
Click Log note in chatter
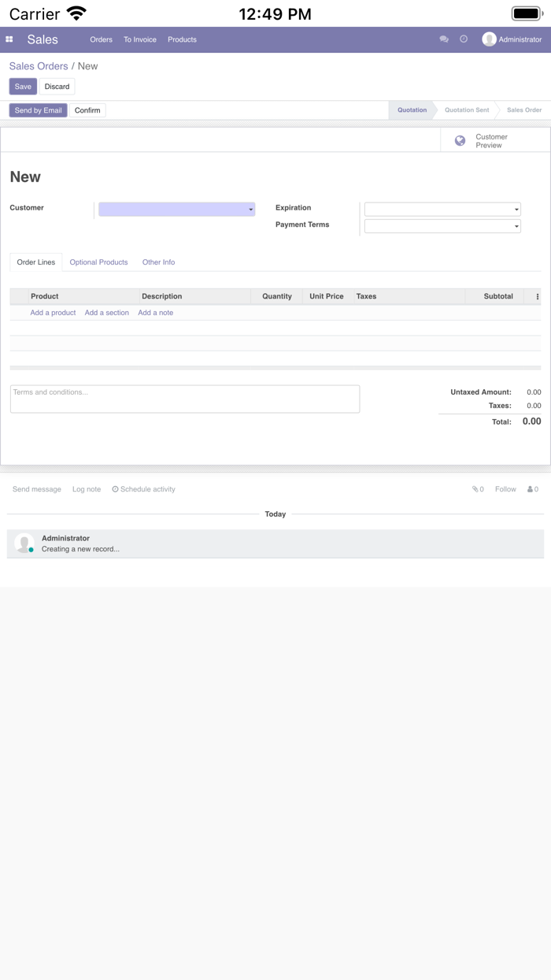87,489
